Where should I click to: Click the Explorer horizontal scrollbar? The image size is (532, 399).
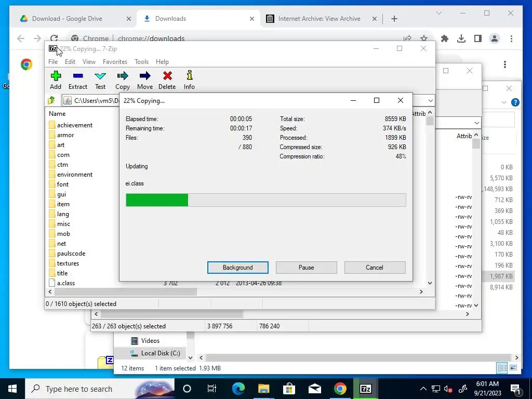tap(358, 357)
